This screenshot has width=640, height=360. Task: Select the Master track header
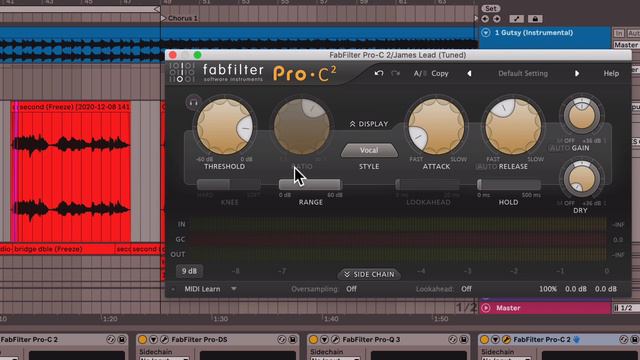coord(546,308)
